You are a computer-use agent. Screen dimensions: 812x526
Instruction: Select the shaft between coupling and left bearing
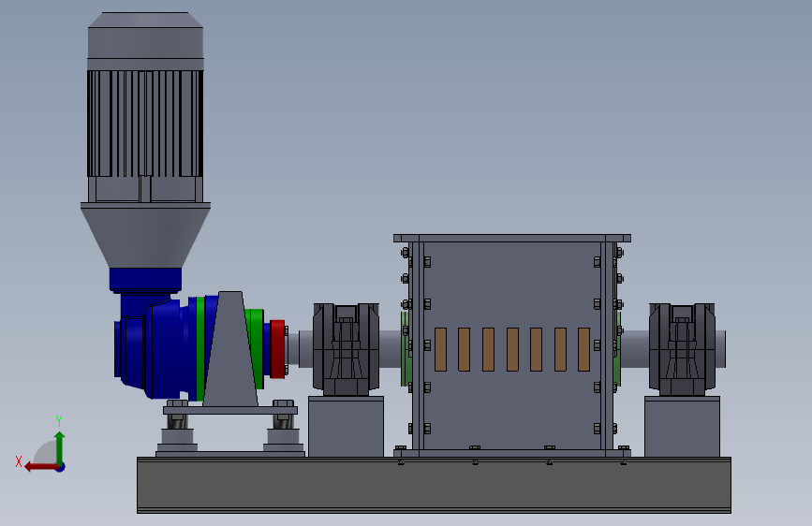point(301,348)
